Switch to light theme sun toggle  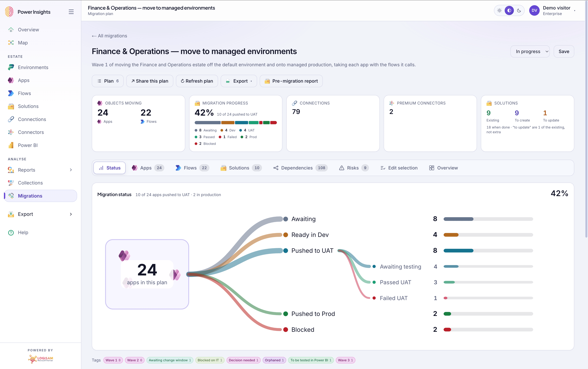(x=499, y=10)
